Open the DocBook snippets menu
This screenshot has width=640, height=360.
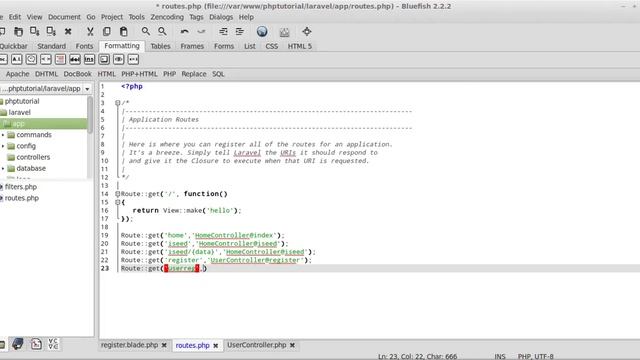pyautogui.click(x=77, y=74)
